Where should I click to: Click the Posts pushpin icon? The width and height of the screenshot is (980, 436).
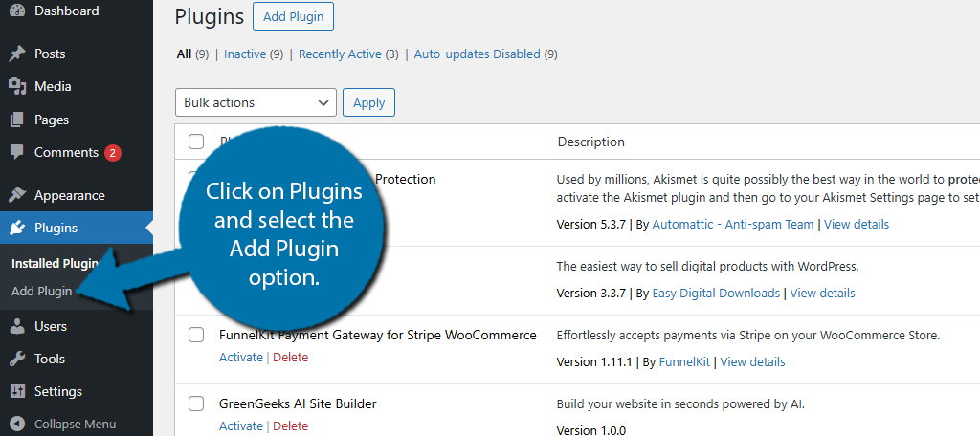pos(17,54)
